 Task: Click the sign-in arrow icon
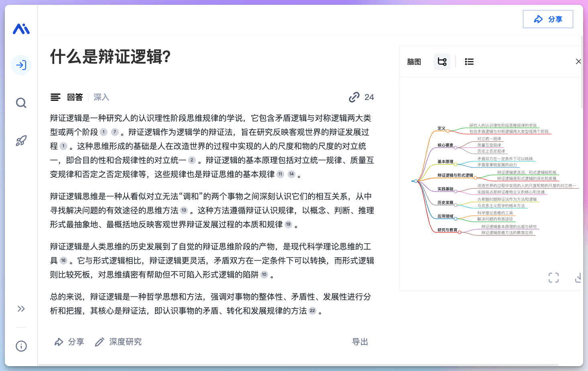point(21,65)
